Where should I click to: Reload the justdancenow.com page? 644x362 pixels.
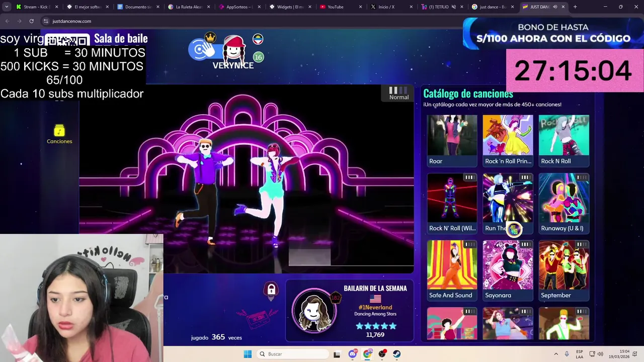(x=31, y=21)
